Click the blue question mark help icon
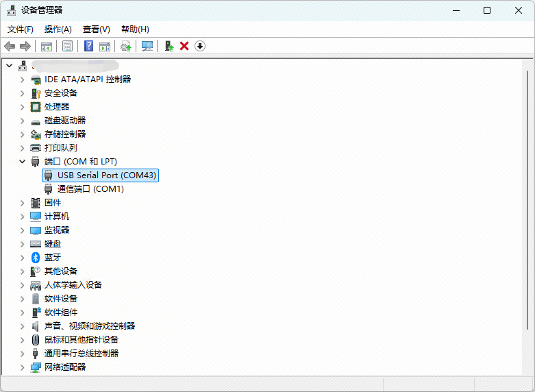Screen dimensions: 535x392 88,46
